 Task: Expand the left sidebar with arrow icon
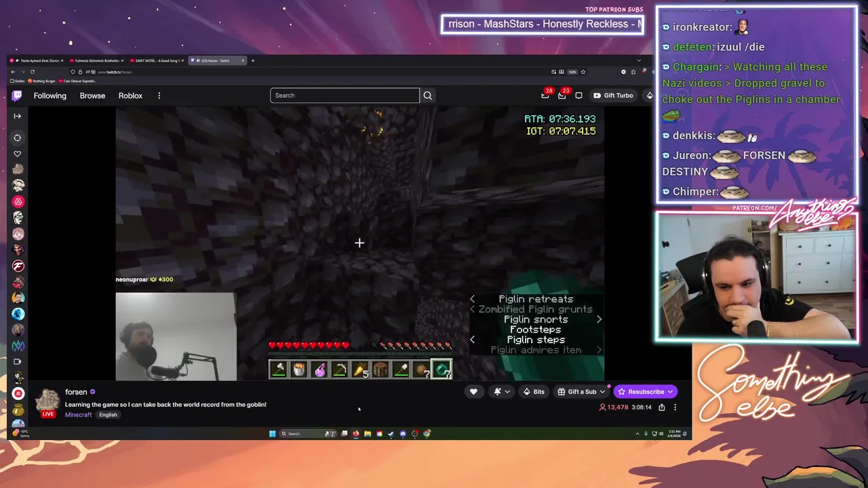tap(18, 117)
